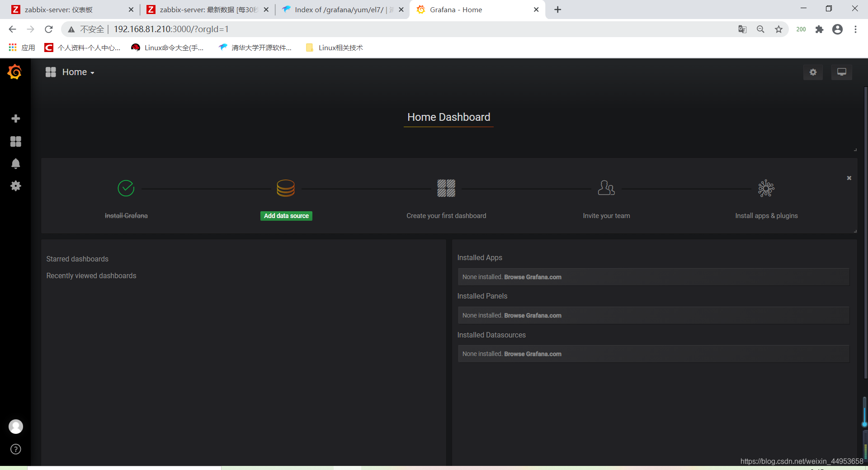Click the page vertical scrollbar

point(865,233)
